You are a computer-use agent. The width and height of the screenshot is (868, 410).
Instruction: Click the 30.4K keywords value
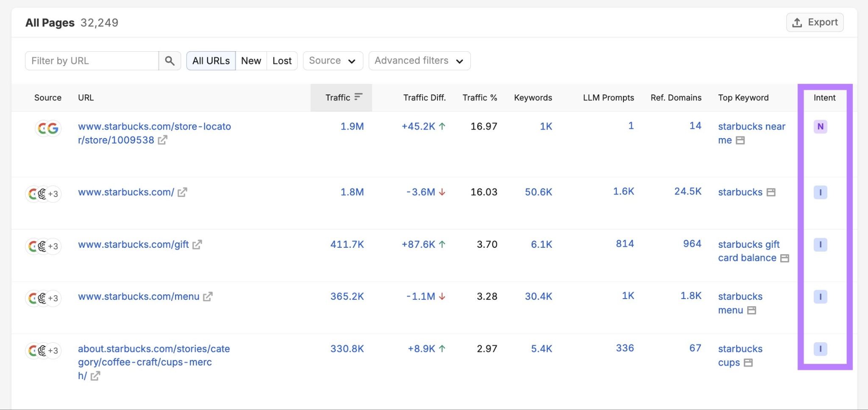coord(538,297)
